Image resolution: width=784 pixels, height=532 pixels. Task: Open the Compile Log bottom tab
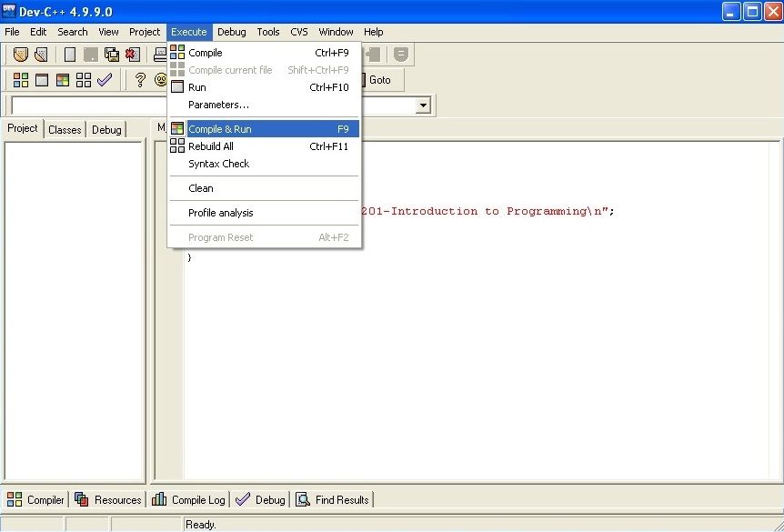pyautogui.click(x=188, y=499)
